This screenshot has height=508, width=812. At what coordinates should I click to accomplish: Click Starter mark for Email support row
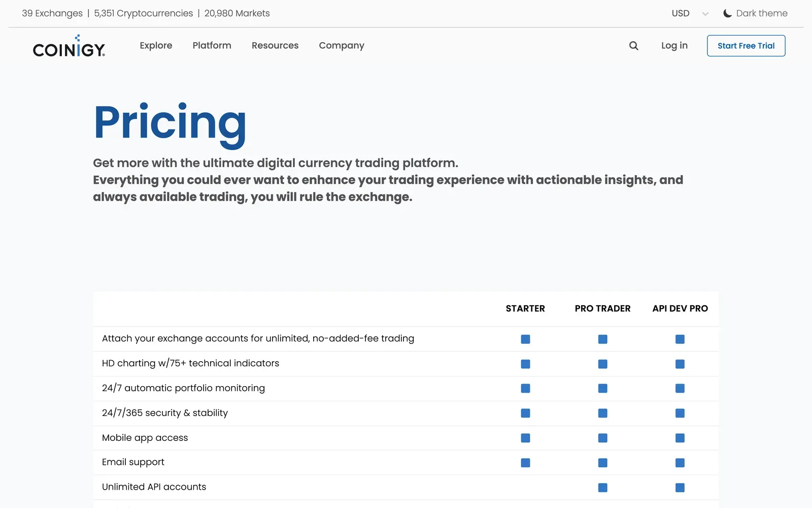pyautogui.click(x=525, y=463)
